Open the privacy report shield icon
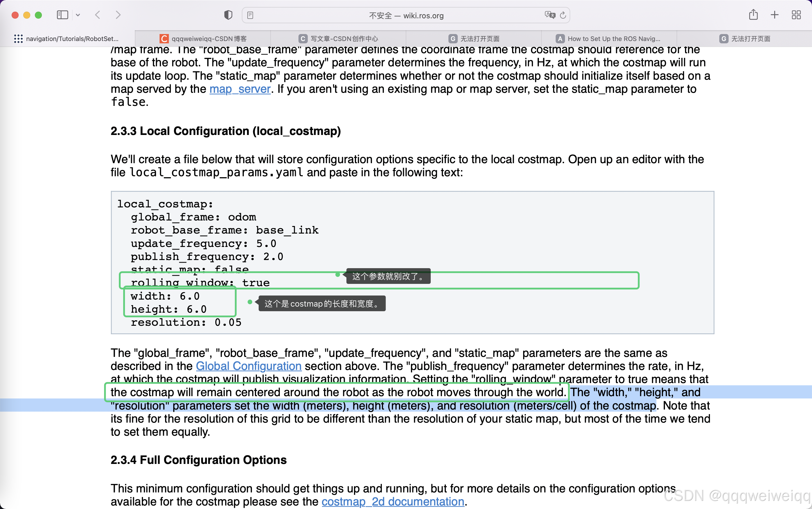 pos(228,15)
